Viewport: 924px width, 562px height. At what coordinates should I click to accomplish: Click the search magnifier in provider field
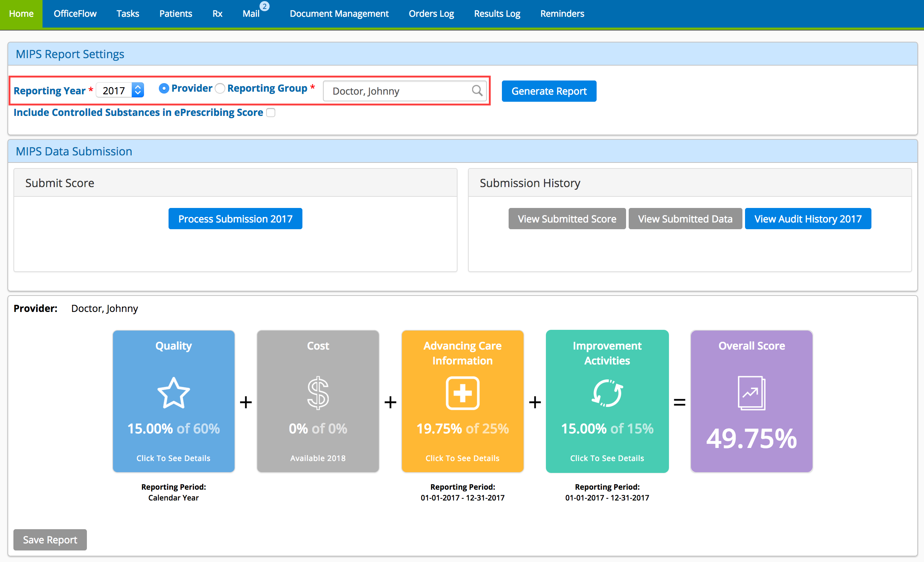pos(477,91)
